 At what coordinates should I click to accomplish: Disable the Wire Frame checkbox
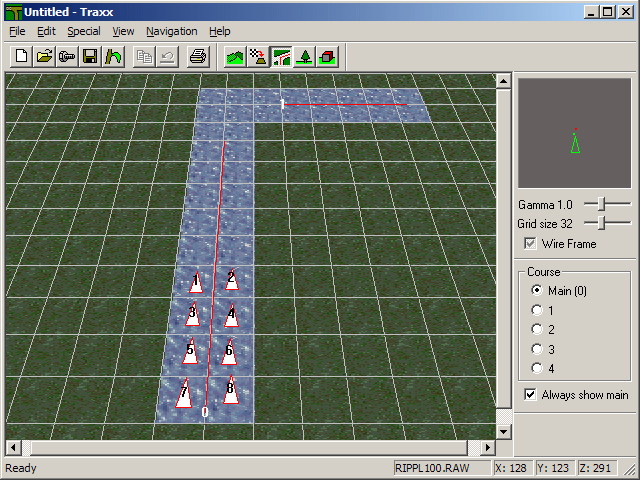coord(530,244)
